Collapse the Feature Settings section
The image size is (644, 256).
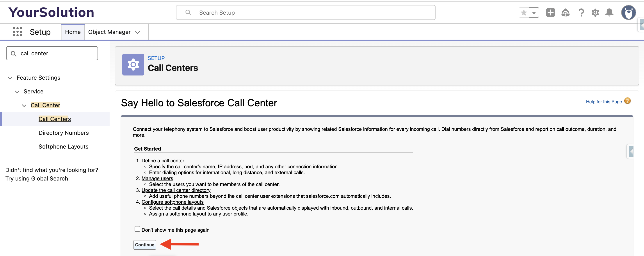click(10, 78)
